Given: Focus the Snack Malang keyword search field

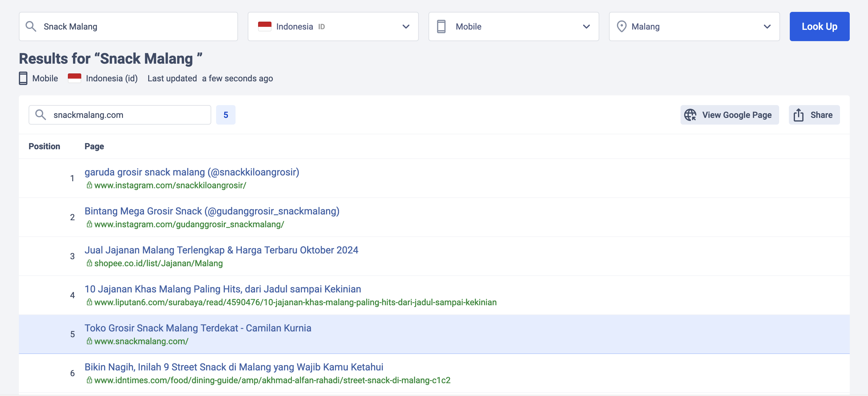Looking at the screenshot, I should click(x=128, y=27).
